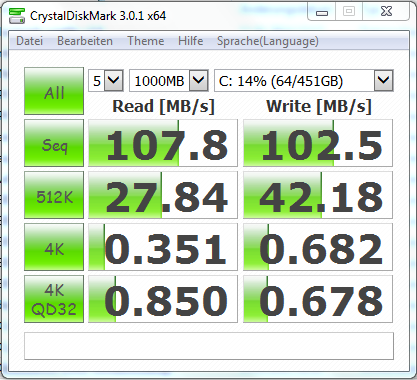Open the Sprache(Language) menu

click(268, 41)
